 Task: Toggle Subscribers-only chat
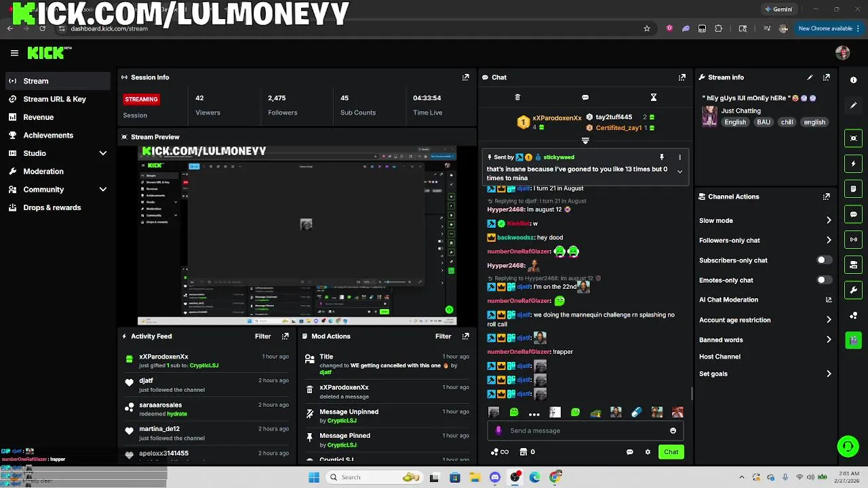click(x=824, y=260)
